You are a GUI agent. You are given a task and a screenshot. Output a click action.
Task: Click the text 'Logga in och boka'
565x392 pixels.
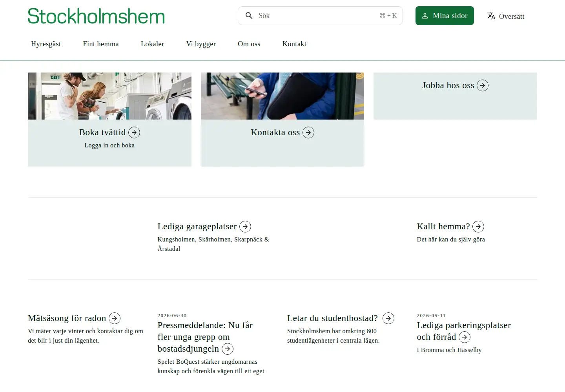109,145
